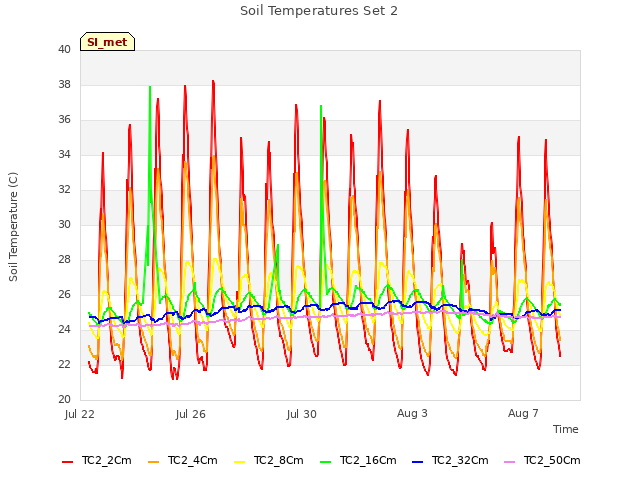Click the blue TC2_32Cm legend swatch
Screen dimensions: 640x480
click(x=418, y=462)
